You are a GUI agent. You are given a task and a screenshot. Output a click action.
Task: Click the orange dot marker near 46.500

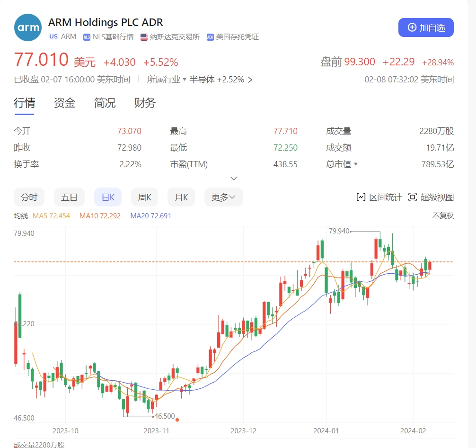coord(177,420)
